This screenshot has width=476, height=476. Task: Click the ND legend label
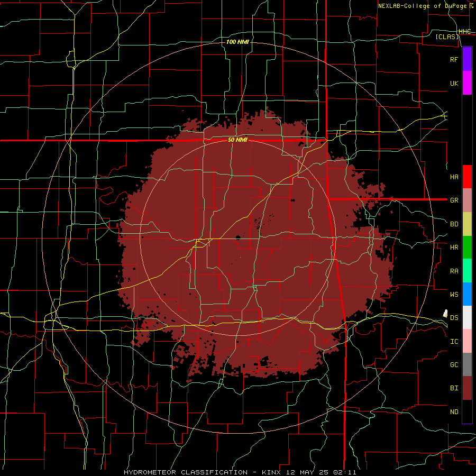pyautogui.click(x=454, y=412)
